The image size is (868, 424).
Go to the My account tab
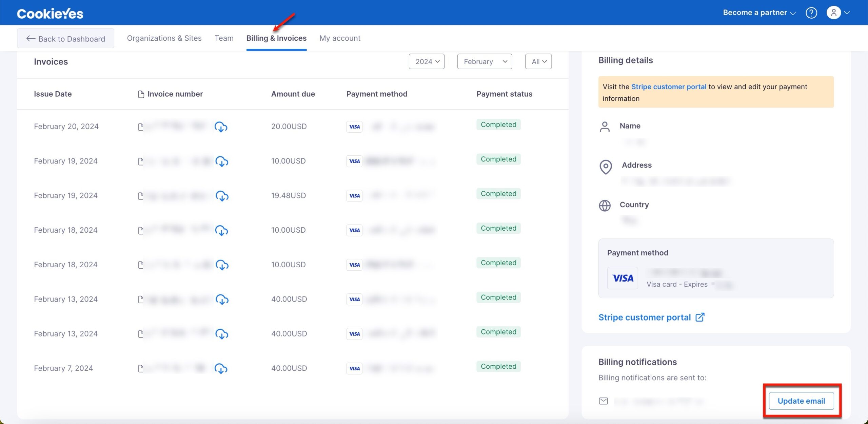tap(340, 38)
